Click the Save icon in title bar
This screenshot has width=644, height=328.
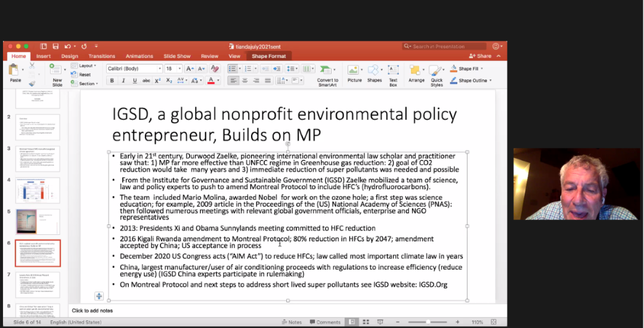(x=55, y=47)
